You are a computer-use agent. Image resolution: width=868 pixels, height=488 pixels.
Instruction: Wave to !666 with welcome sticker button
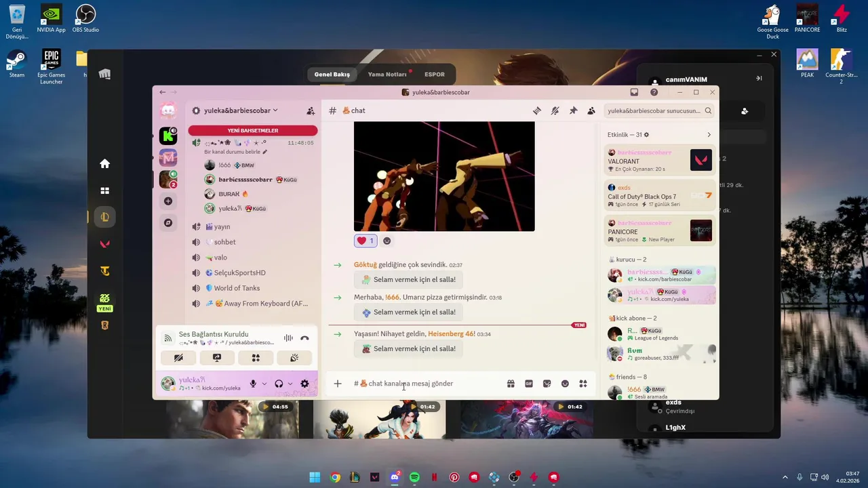tap(408, 312)
